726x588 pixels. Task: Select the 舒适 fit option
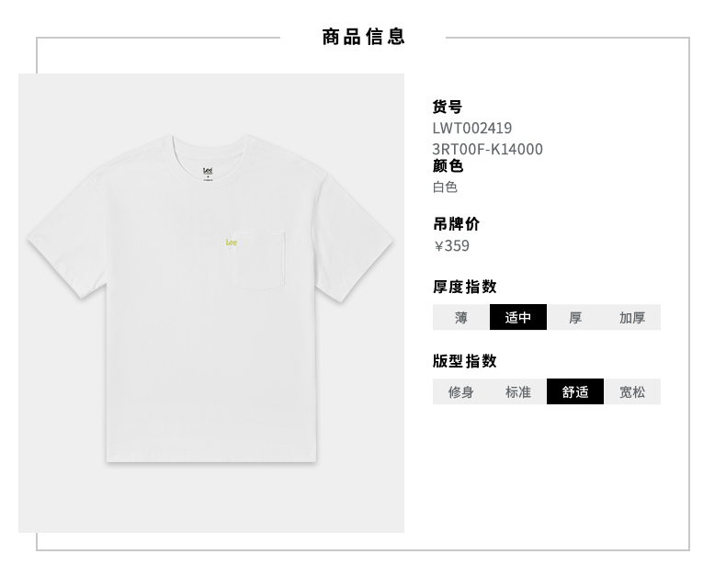(575, 391)
